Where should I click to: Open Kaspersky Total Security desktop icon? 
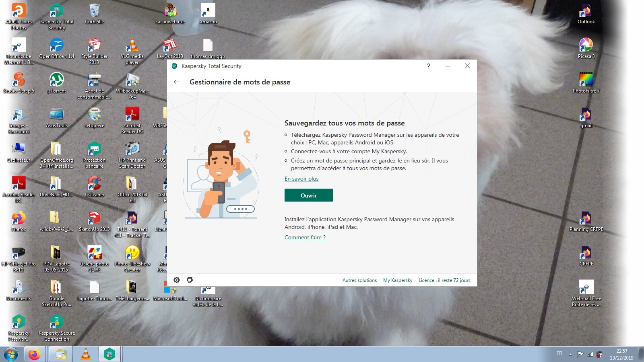click(x=57, y=17)
